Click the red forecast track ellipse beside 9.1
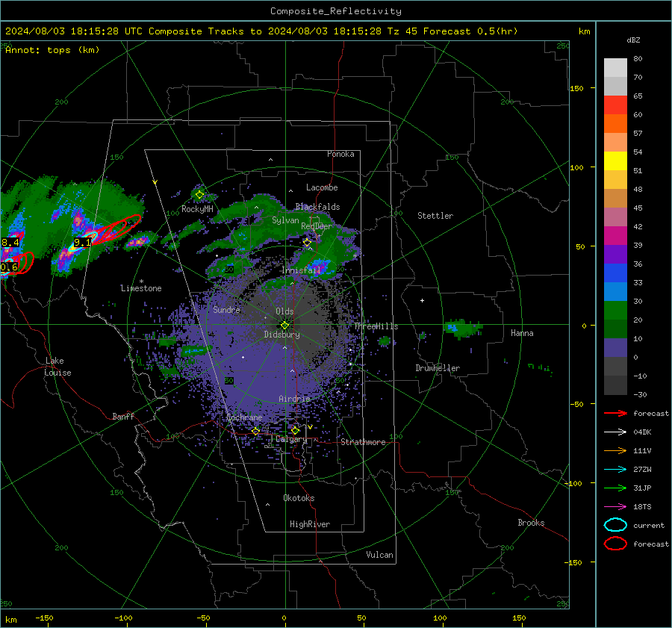Image resolution: width=672 pixels, height=628 pixels. (116, 230)
